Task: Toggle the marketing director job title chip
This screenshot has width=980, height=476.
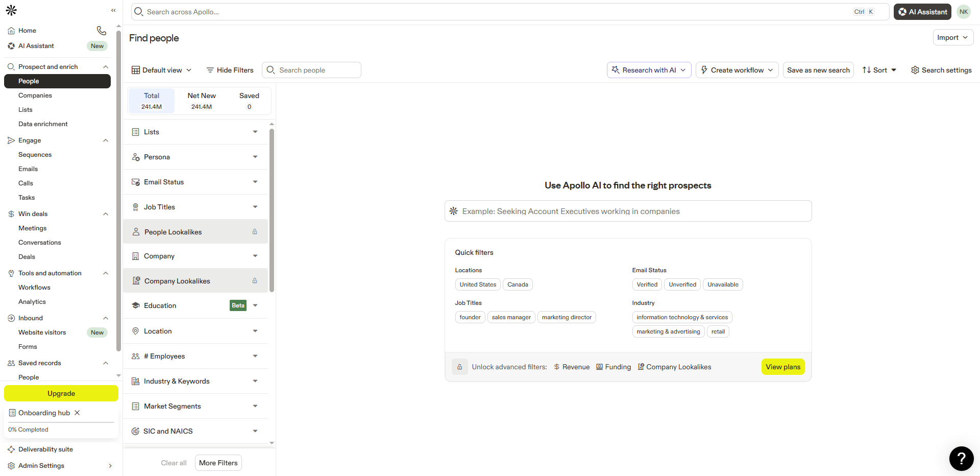Action: [567, 317]
